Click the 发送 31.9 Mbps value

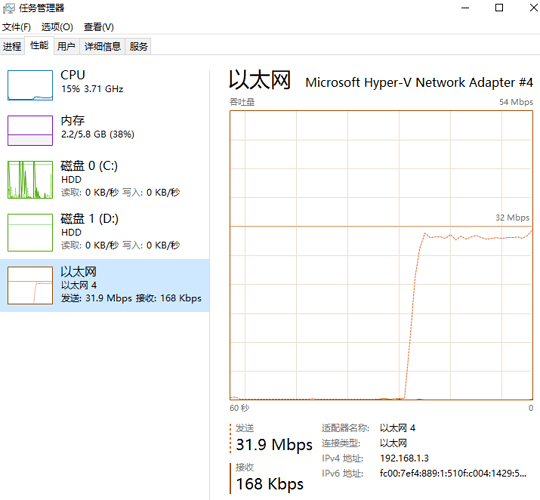(274, 445)
